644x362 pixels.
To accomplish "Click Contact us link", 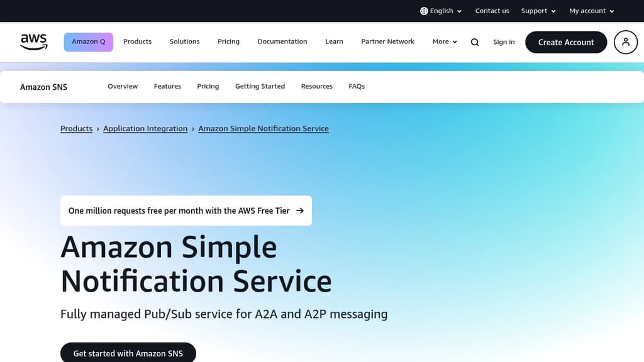I will [492, 11].
